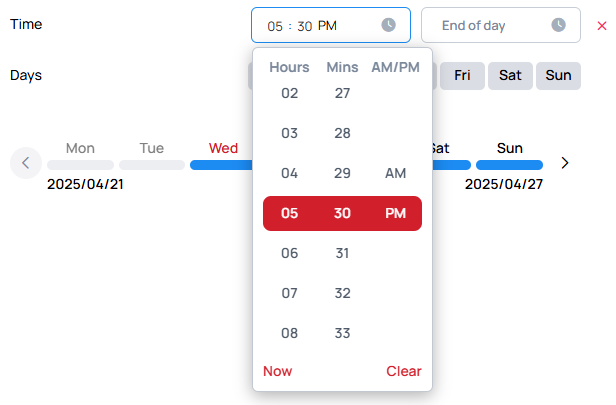Remove the time range with red X

(x=601, y=26)
